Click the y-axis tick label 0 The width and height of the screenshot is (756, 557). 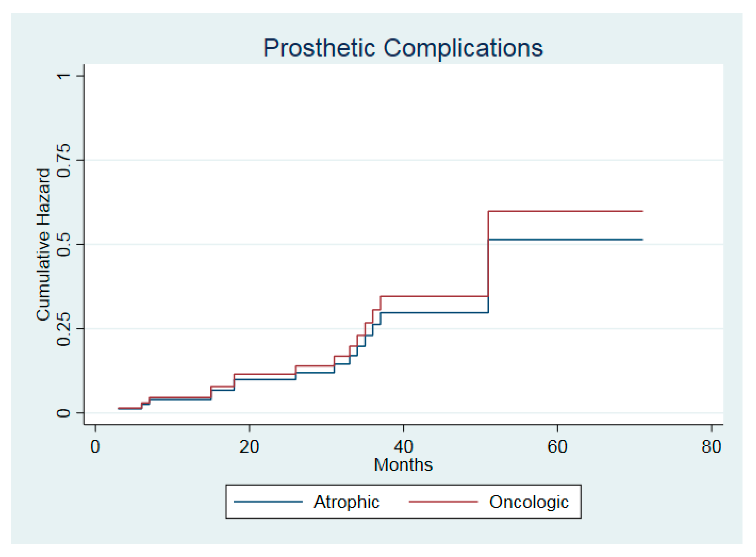63,413
